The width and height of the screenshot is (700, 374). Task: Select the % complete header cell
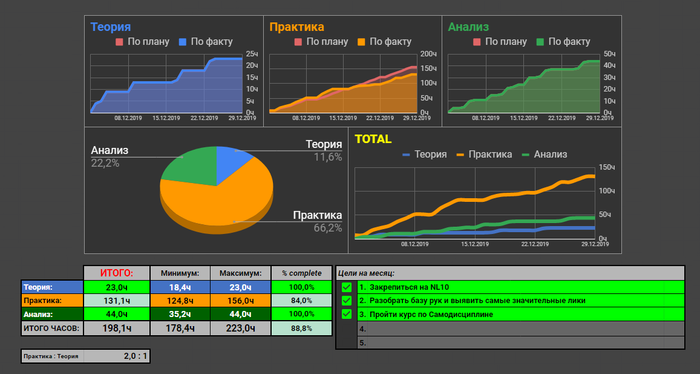click(x=302, y=273)
